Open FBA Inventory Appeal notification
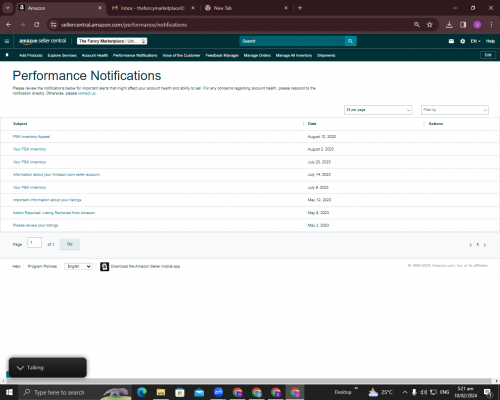This screenshot has height=400, width=500. (31, 137)
